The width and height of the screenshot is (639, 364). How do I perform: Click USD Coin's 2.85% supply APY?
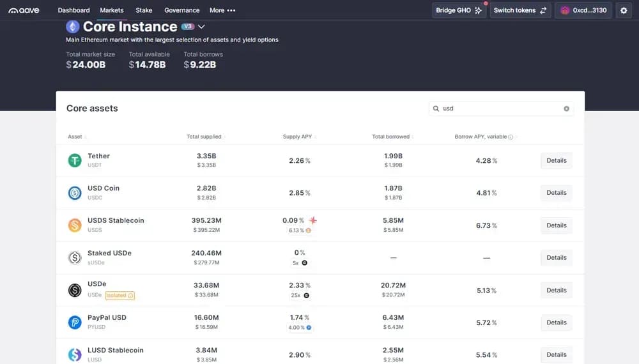pyautogui.click(x=300, y=193)
